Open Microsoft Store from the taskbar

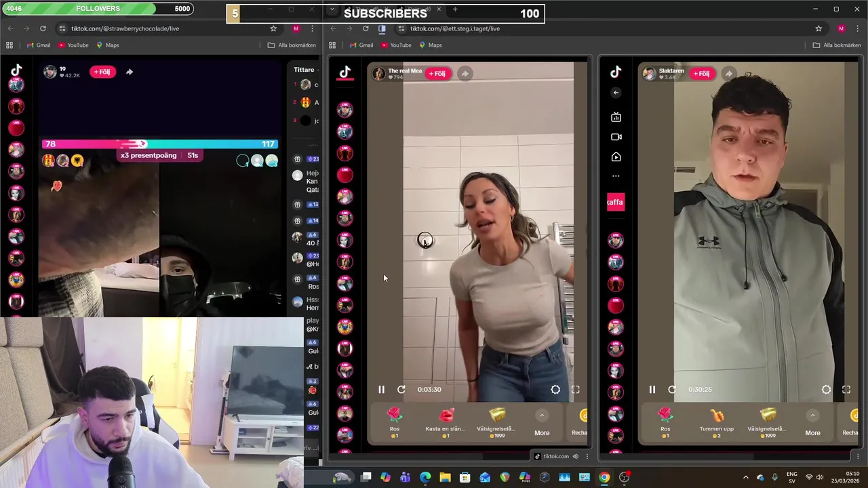465,477
